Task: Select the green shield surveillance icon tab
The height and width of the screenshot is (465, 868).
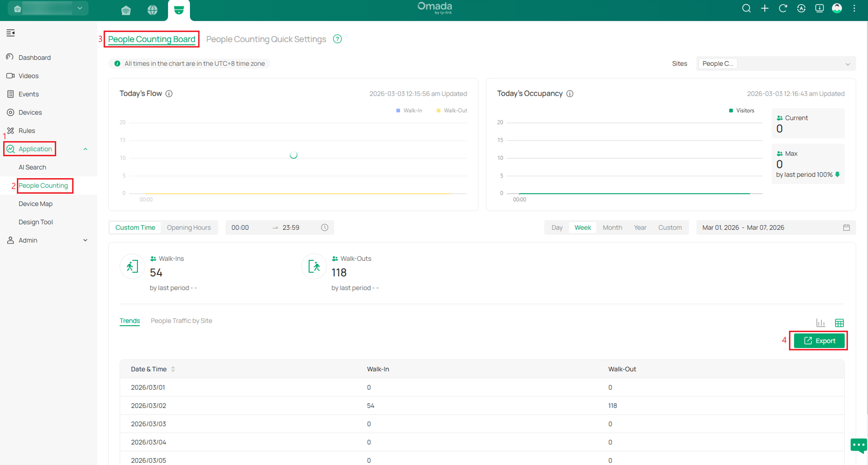Action: tap(179, 10)
